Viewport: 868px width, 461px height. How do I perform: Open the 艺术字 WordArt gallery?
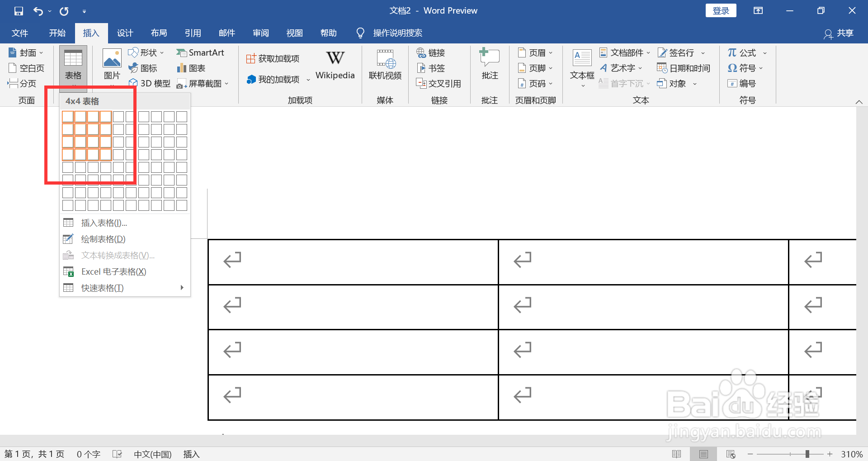(622, 68)
